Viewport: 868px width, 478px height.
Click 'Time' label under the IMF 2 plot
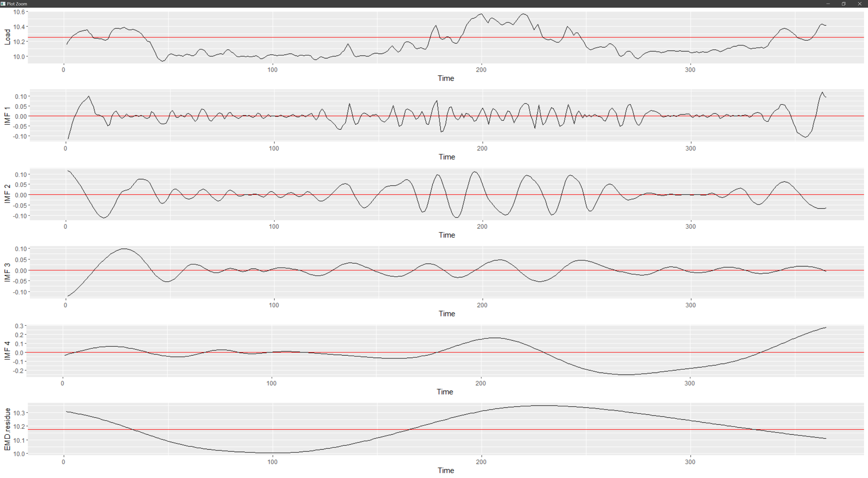point(447,235)
